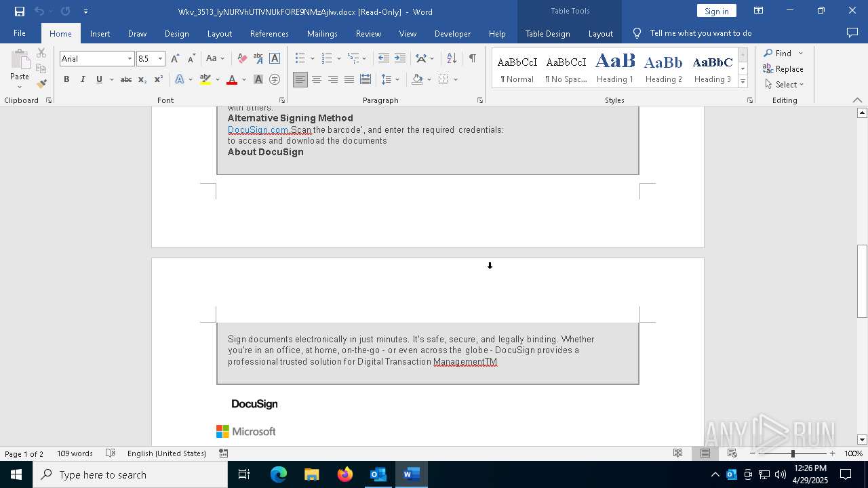This screenshot has width=868, height=488.
Task: Open the font size 8.5 dropdown
Action: [x=161, y=59]
